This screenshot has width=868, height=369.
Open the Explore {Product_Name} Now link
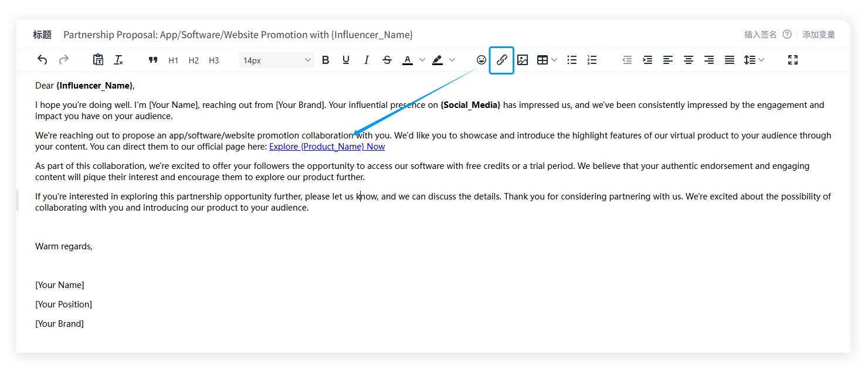[x=327, y=147]
